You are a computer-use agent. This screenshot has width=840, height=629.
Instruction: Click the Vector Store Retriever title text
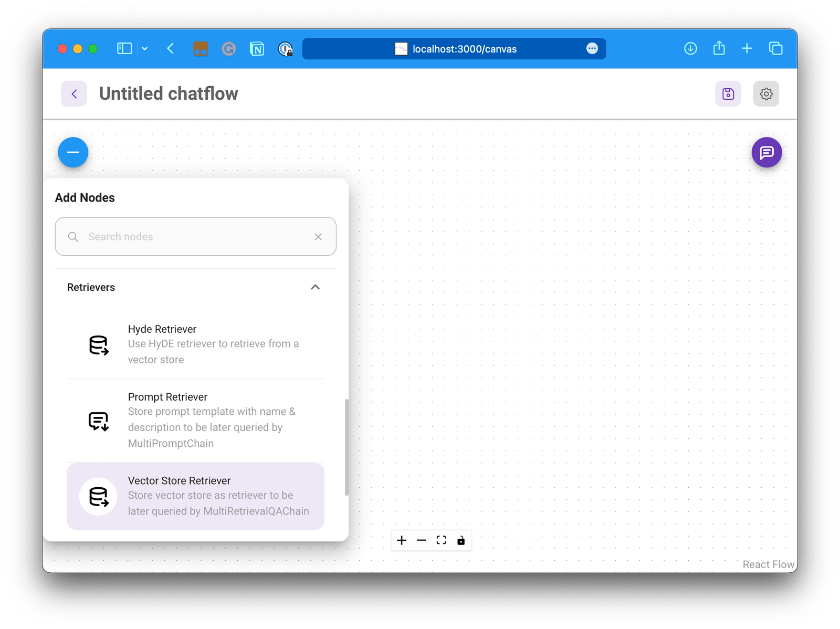pyautogui.click(x=179, y=480)
